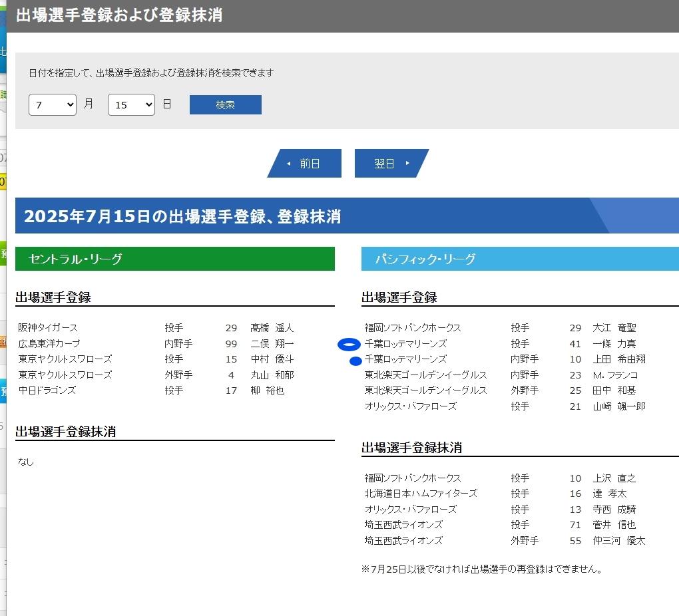Click the 中日ドラゴンズ team name
This screenshot has width=679, height=616.
point(47,390)
